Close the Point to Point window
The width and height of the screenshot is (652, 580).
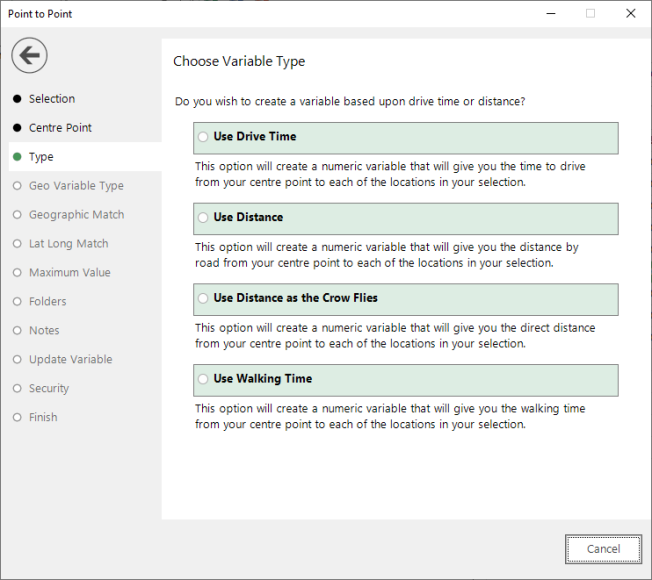click(x=630, y=14)
